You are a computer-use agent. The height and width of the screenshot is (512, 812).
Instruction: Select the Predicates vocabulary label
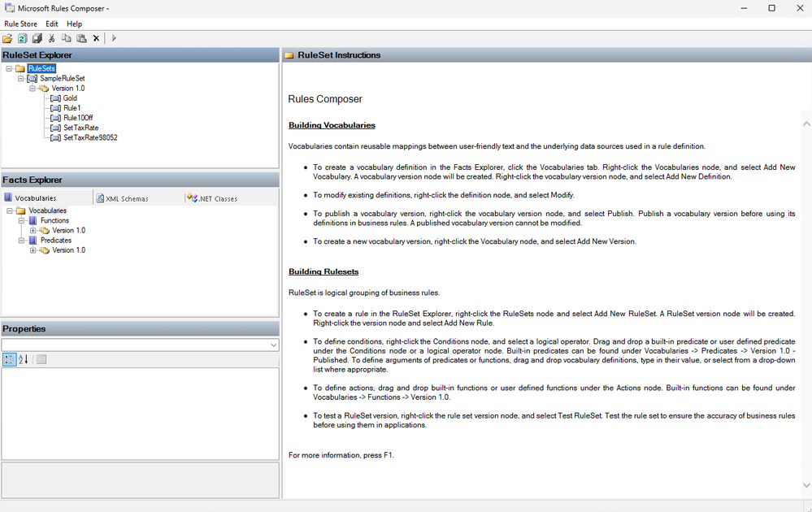(x=56, y=241)
